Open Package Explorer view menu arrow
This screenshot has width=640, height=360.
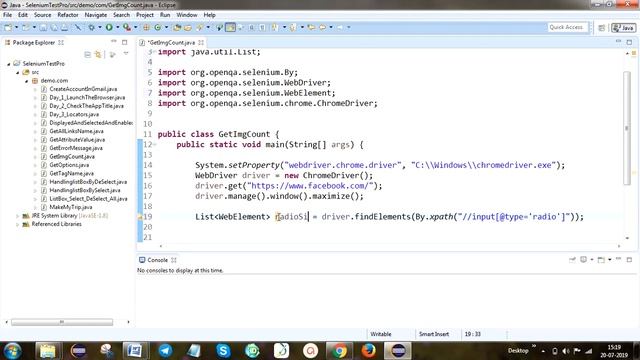coord(126,53)
